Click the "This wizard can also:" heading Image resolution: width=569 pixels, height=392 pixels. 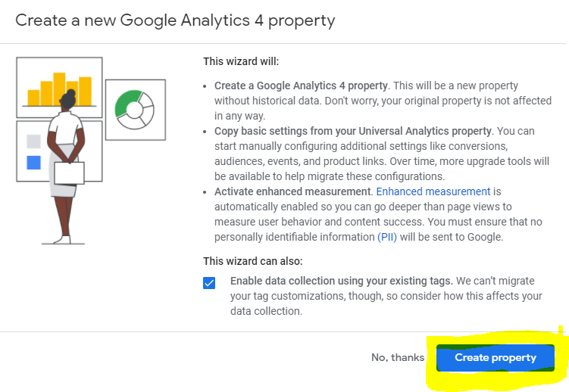[252, 261]
